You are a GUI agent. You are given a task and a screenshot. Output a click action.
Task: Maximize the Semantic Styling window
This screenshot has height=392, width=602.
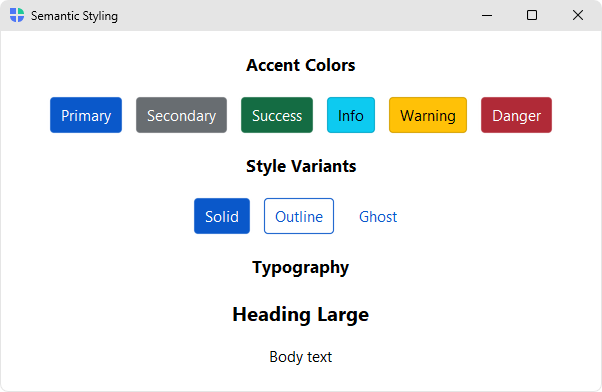pos(532,15)
